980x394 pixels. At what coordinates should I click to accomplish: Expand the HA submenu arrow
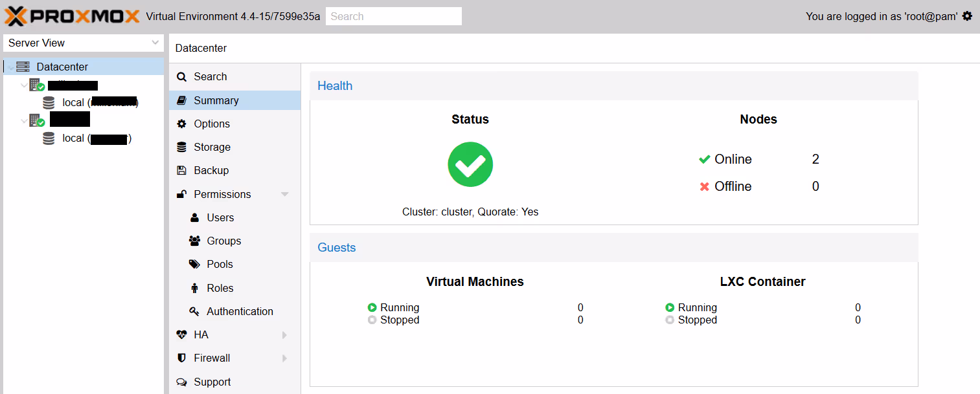284,335
